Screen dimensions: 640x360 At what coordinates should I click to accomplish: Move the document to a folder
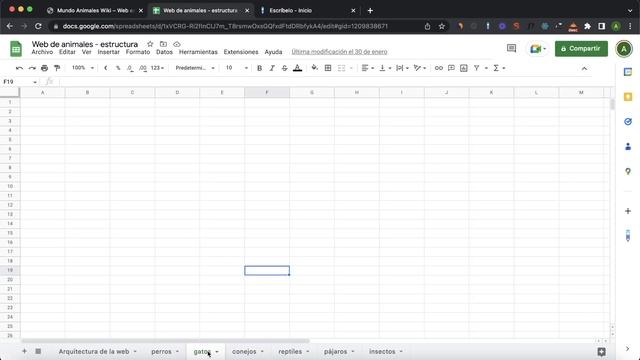tap(163, 44)
